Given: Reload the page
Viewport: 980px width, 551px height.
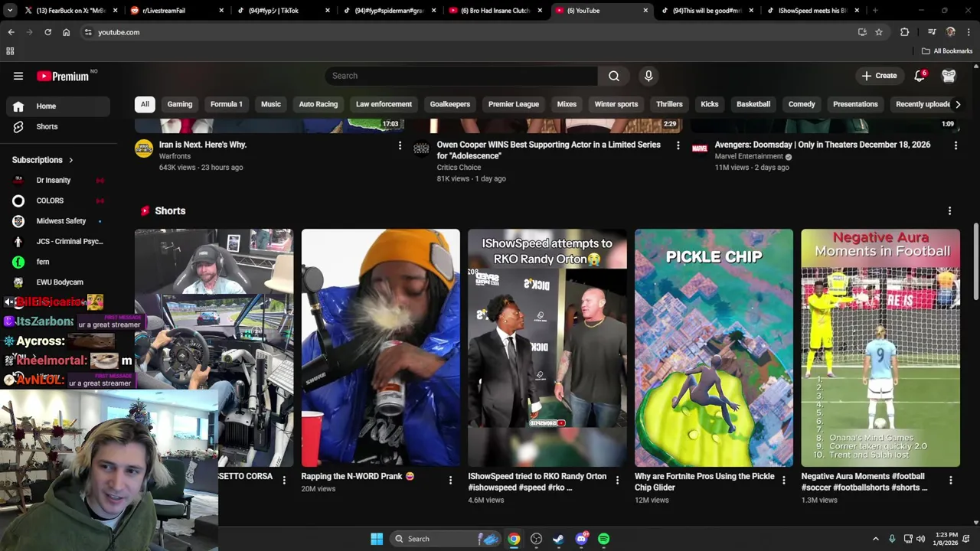Looking at the screenshot, I should (x=47, y=32).
